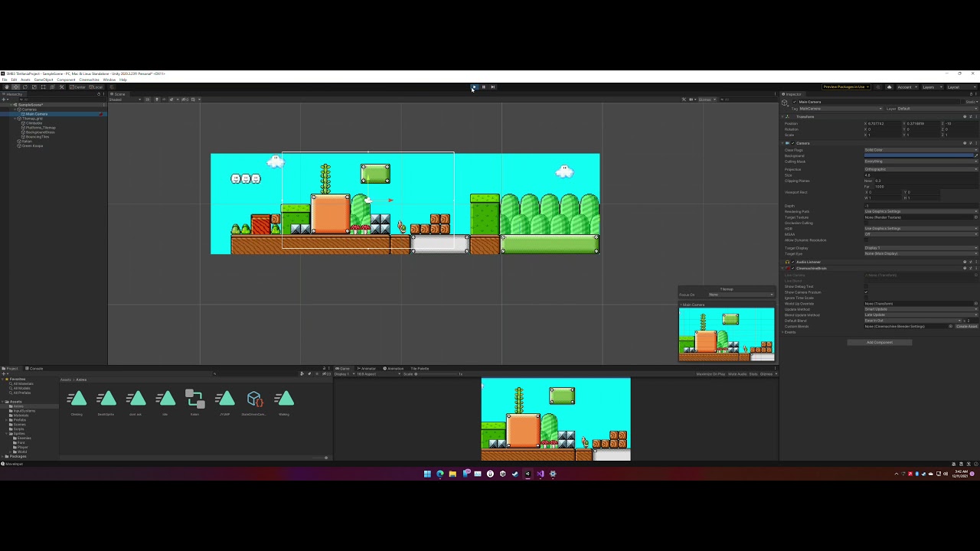Image resolution: width=980 pixels, height=551 pixels.
Task: Toggle Center pivot mode button
Action: click(77, 87)
